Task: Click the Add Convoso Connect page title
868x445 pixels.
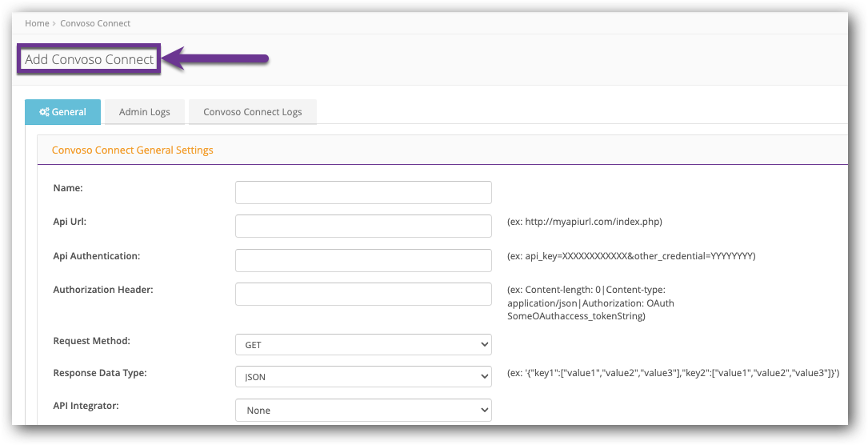Action: pos(89,59)
